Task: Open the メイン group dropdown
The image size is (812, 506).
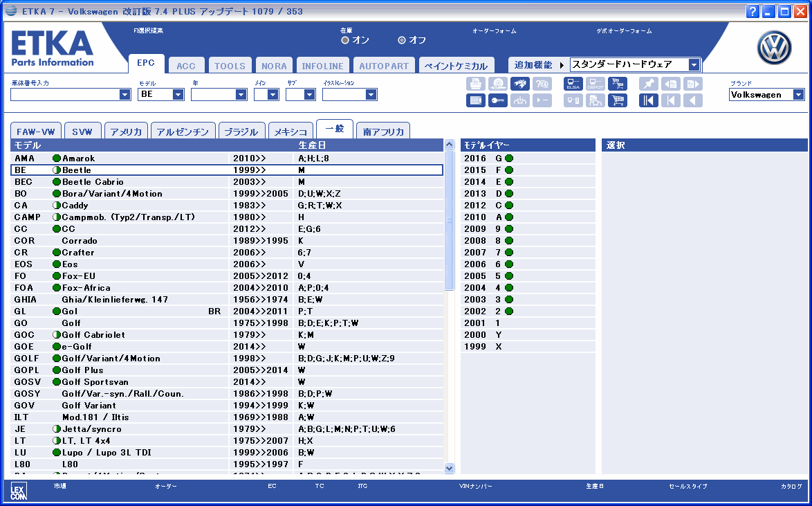Action: [x=273, y=94]
